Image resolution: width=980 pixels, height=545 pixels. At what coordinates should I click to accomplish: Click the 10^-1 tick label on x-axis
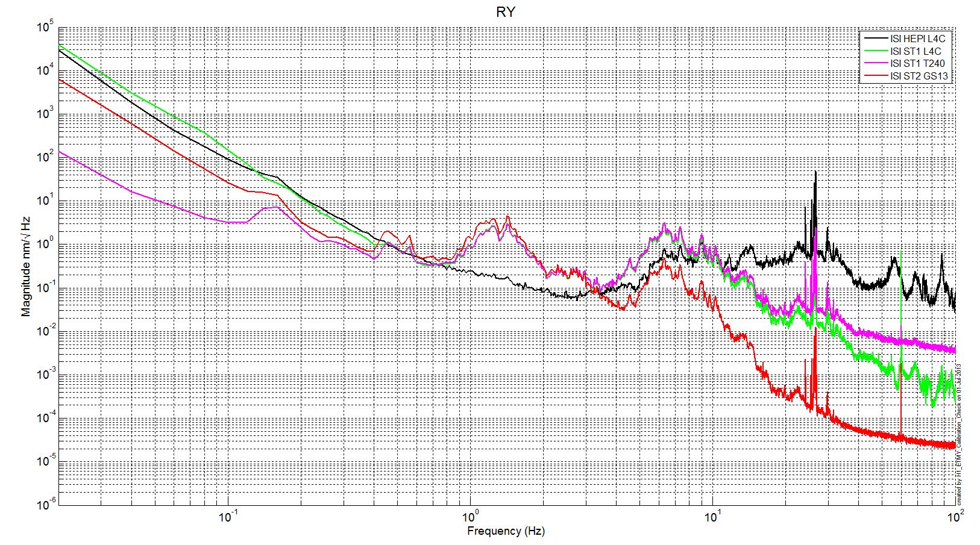(227, 517)
